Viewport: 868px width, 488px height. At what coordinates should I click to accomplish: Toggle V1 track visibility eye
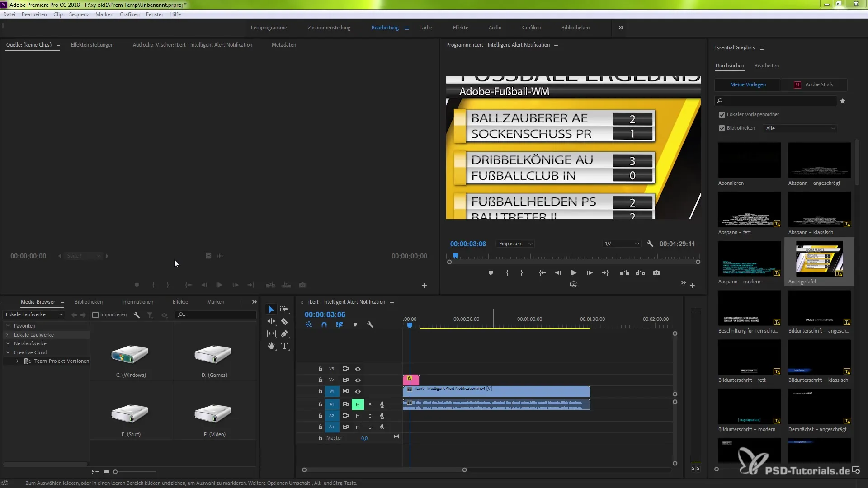click(x=358, y=391)
